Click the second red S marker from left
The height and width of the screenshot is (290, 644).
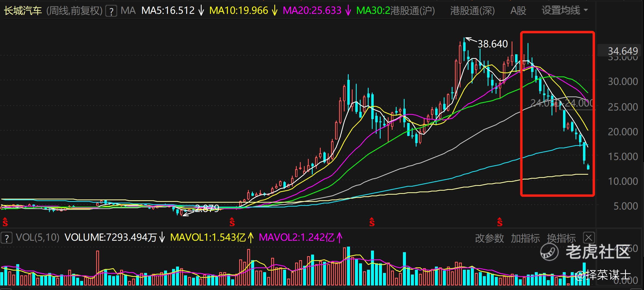(x=232, y=222)
